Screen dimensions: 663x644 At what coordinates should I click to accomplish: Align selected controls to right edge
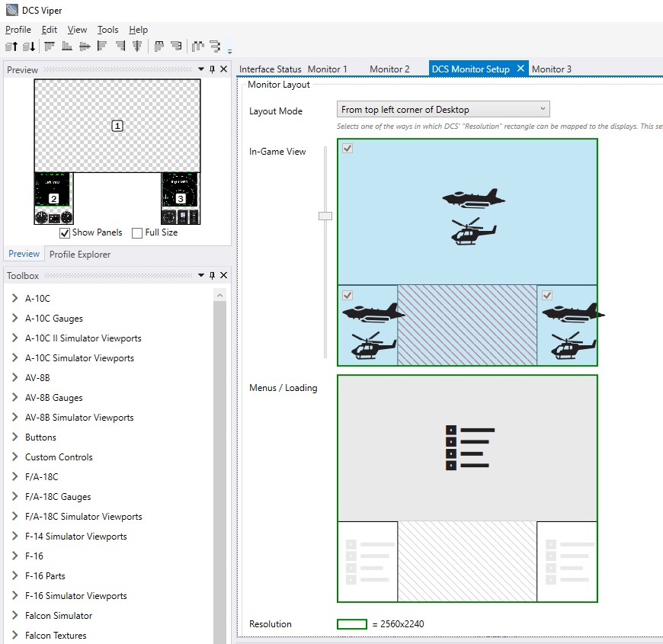click(120, 46)
